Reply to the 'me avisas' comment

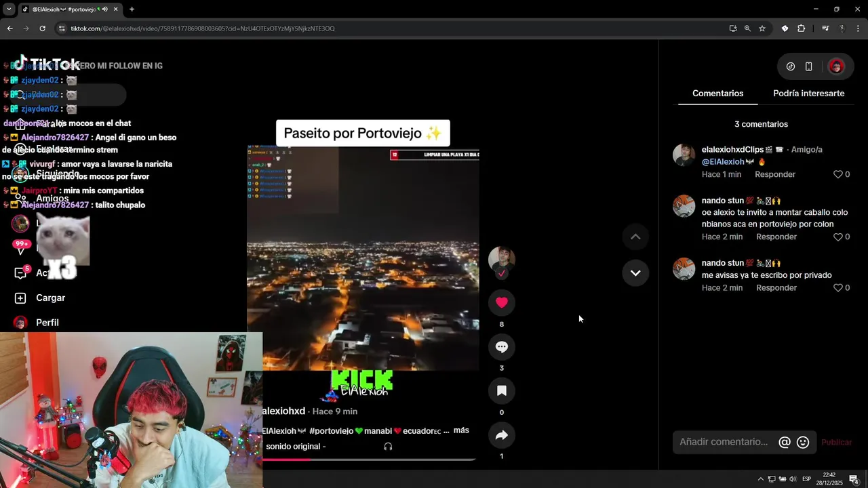(x=776, y=287)
